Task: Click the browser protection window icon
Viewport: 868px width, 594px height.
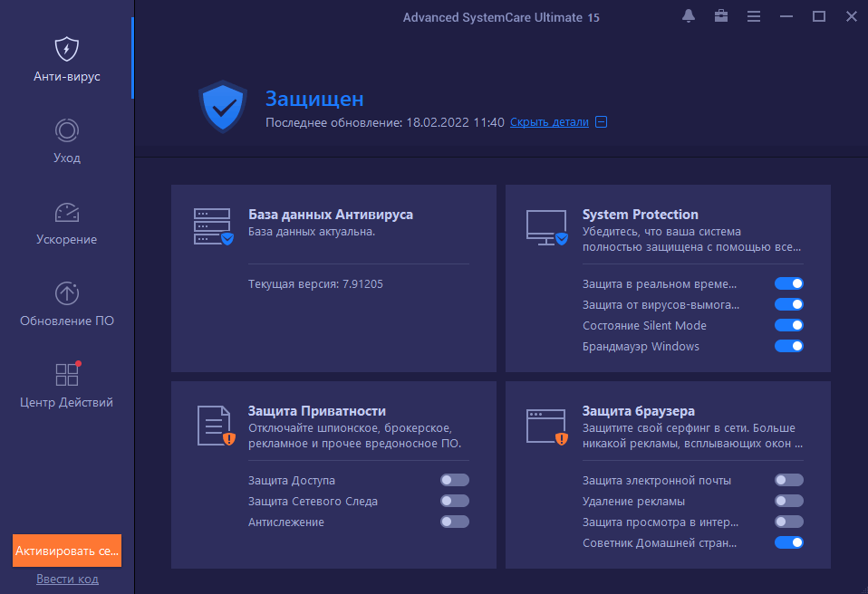Action: click(x=547, y=427)
